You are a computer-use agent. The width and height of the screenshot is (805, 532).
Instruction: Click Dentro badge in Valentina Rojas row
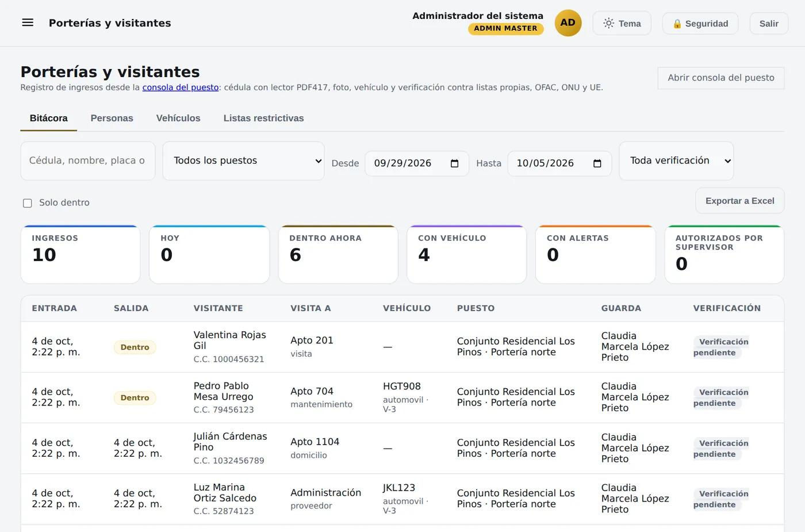pyautogui.click(x=135, y=347)
